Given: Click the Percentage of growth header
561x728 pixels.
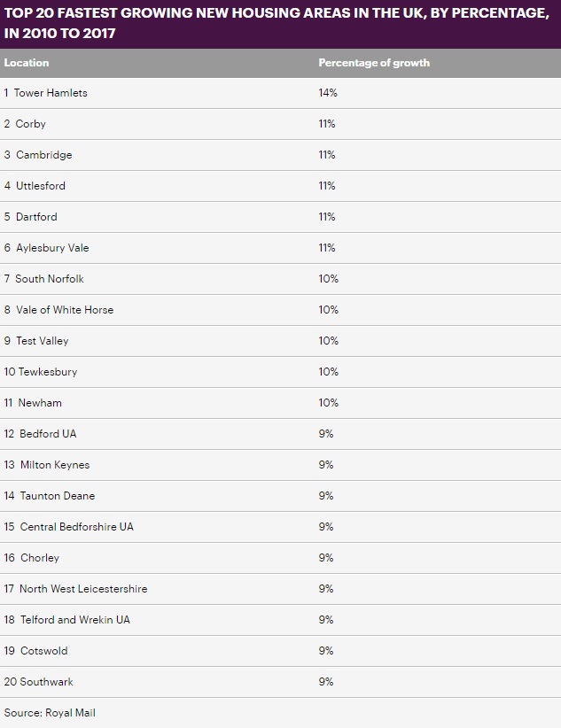Looking at the screenshot, I should click(x=374, y=63).
